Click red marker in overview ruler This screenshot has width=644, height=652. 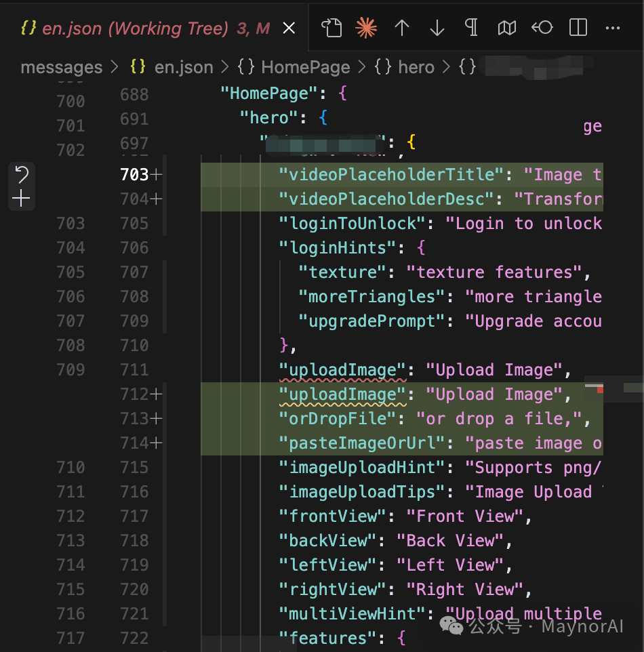(600, 390)
